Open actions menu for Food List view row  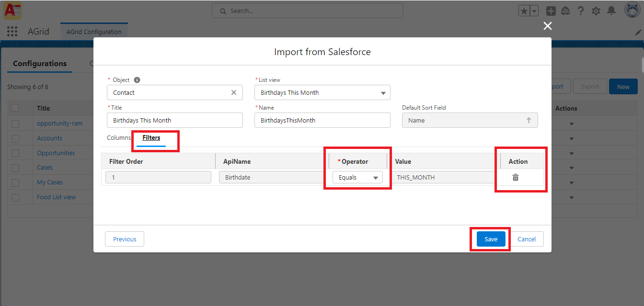[x=571, y=197]
